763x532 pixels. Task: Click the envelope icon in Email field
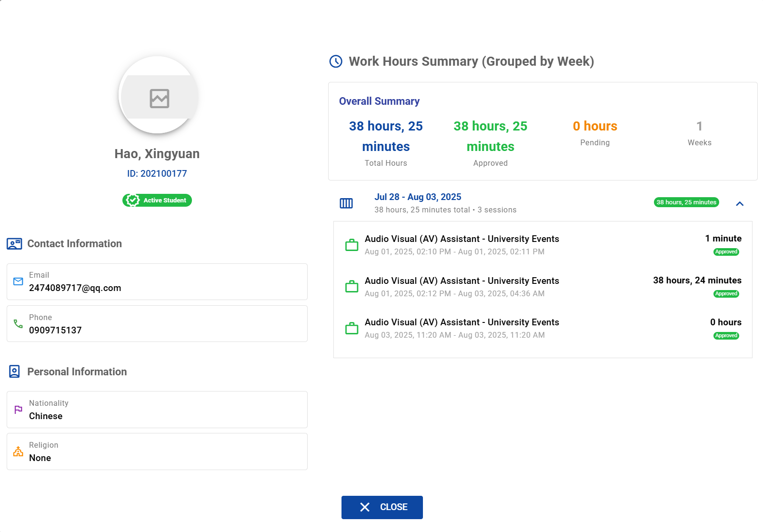point(18,281)
